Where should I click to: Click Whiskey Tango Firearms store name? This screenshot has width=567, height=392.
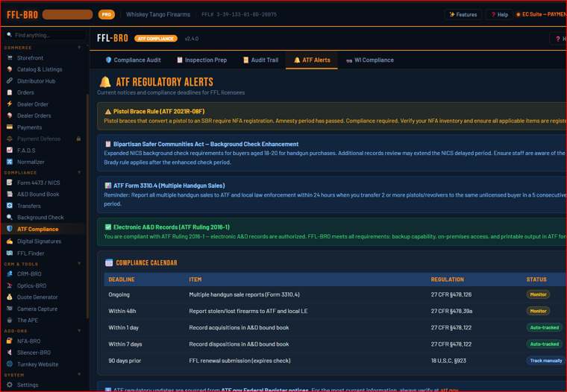[x=158, y=14]
